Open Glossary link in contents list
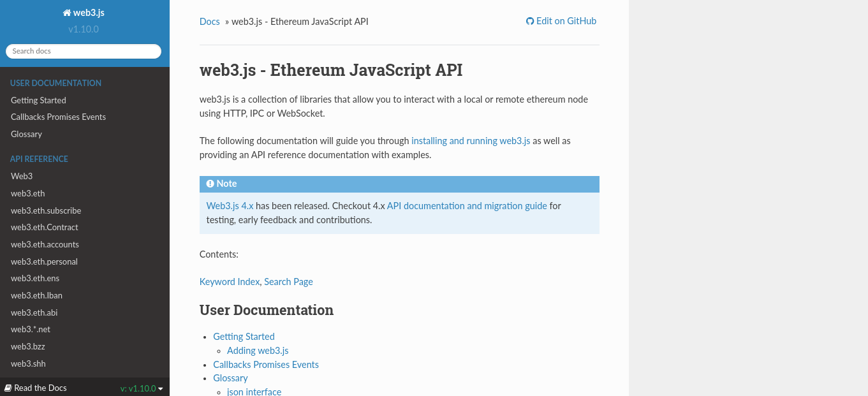The image size is (868, 396). (230, 378)
